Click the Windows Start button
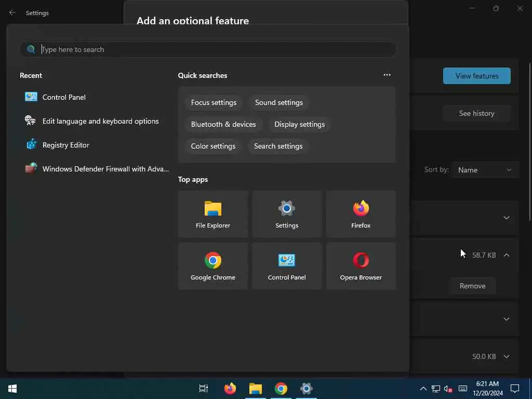Screen dimensions: 532x399 point(12,389)
